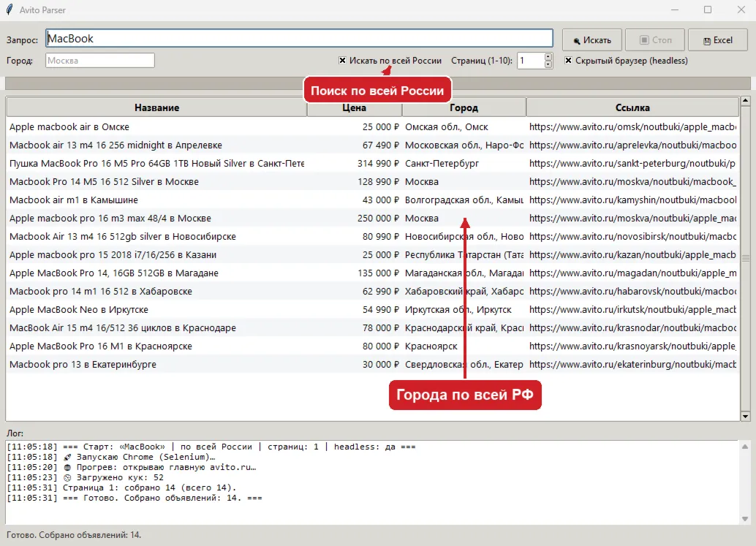The height and width of the screenshot is (546, 756).
Task: Focus the Запрос input containing MacBook
Action: pos(300,39)
